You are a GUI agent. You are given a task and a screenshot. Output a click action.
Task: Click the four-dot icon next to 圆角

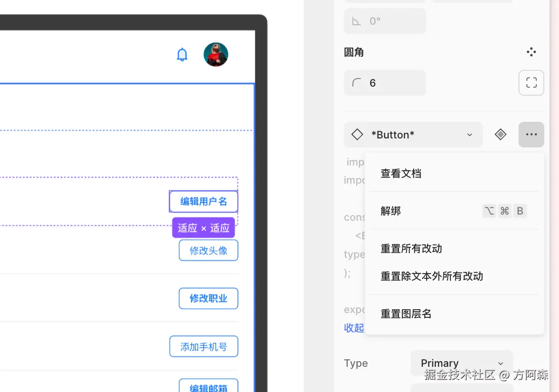531,52
